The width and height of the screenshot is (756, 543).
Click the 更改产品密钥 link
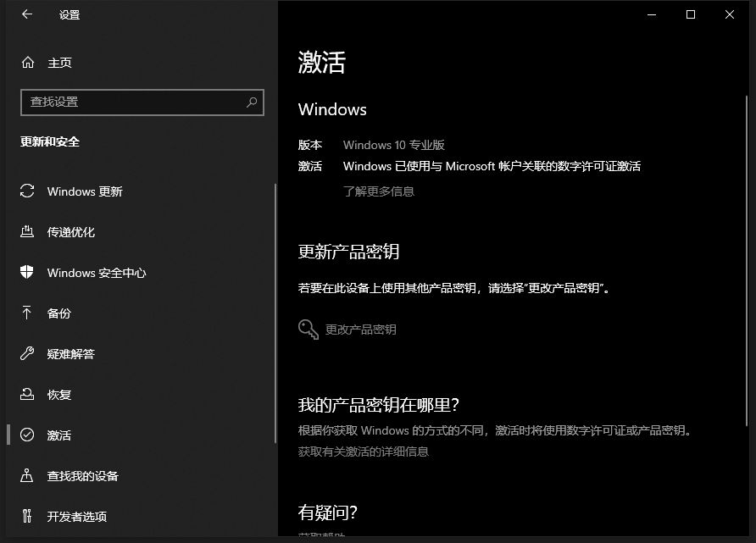pyautogui.click(x=361, y=330)
